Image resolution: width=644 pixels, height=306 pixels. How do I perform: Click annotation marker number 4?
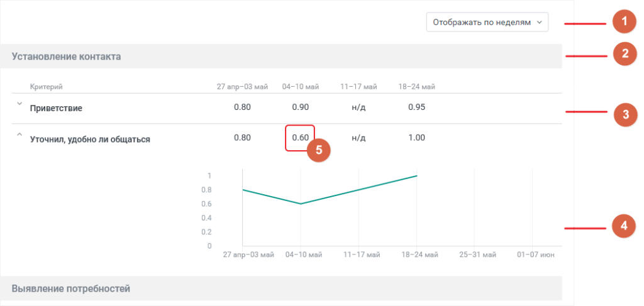point(624,226)
